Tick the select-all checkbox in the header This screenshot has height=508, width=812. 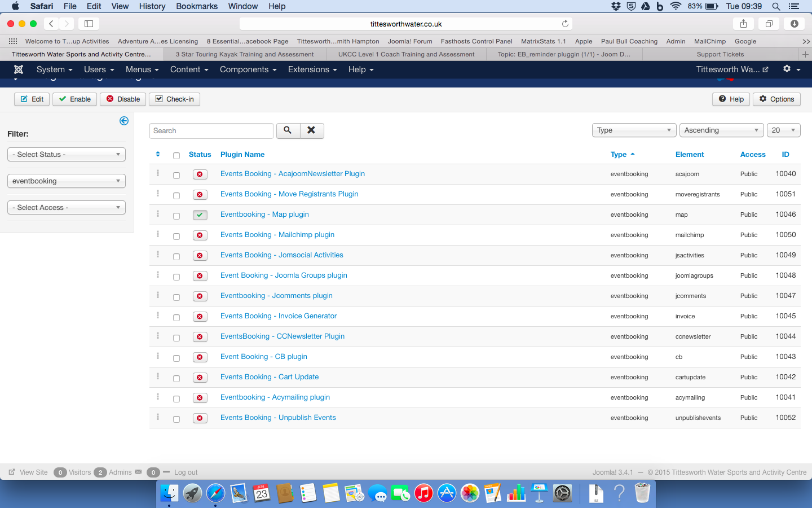[176, 156]
